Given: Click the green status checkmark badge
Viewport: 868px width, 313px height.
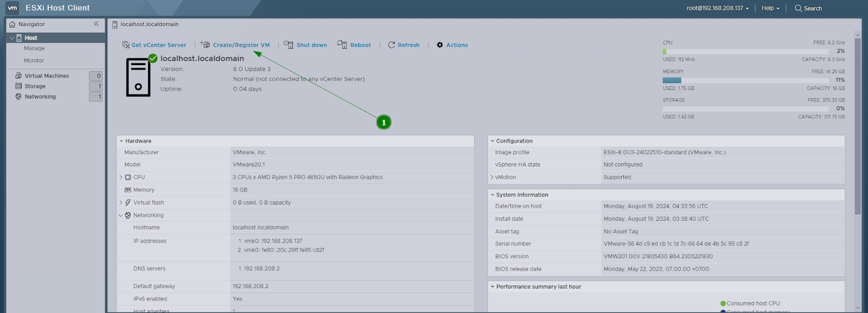Looking at the screenshot, I should click(x=153, y=58).
